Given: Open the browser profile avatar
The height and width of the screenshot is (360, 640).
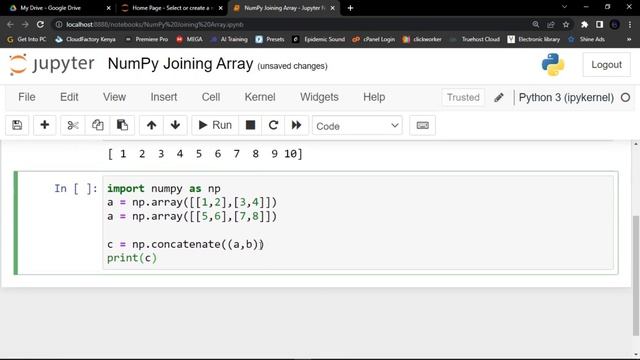Looking at the screenshot, I should [x=615, y=24].
